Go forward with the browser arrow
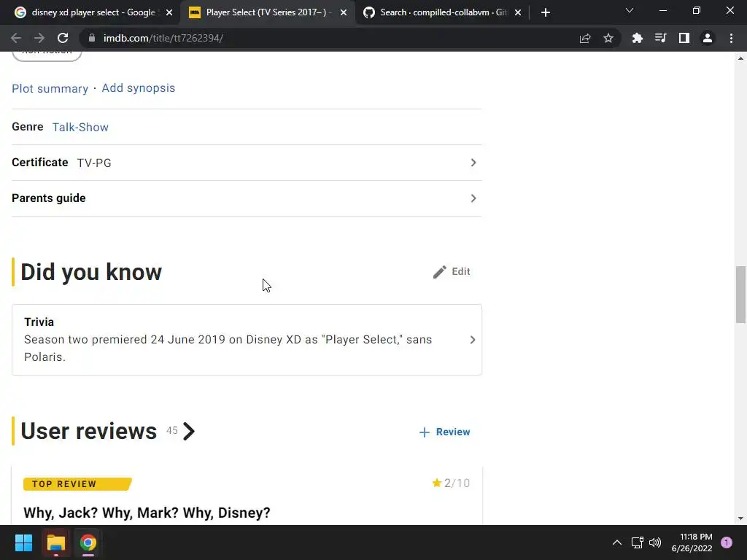Screen dimensions: 747x560 click(39, 38)
